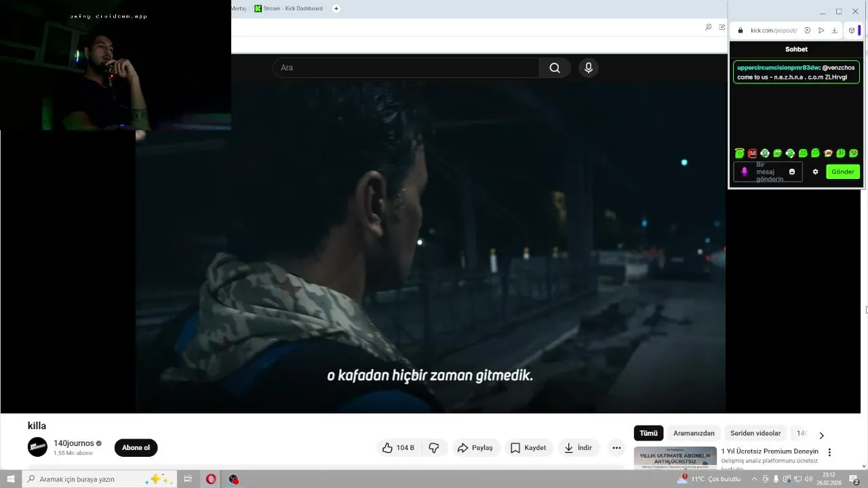Open the premium ad thumbnail
Image resolution: width=868 pixels, height=488 pixels.
(x=675, y=458)
